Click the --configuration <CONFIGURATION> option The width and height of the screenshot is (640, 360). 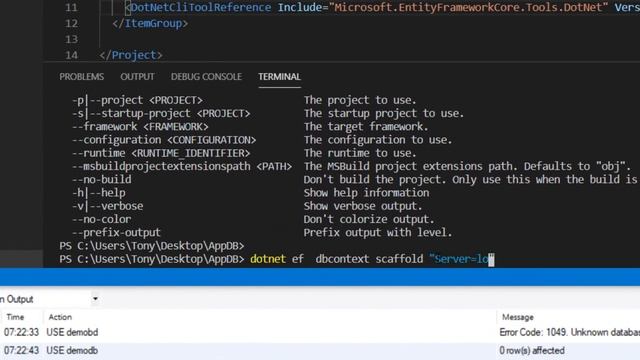click(x=164, y=140)
